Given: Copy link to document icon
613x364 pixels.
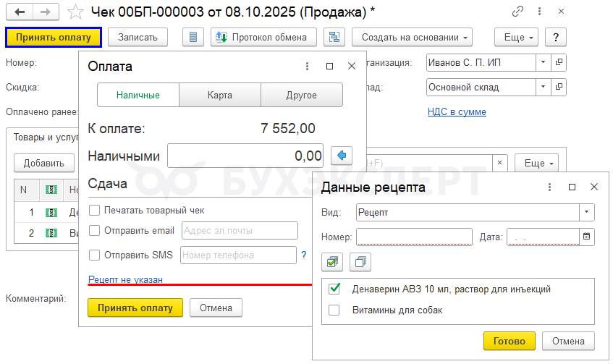Looking at the screenshot, I should [517, 12].
